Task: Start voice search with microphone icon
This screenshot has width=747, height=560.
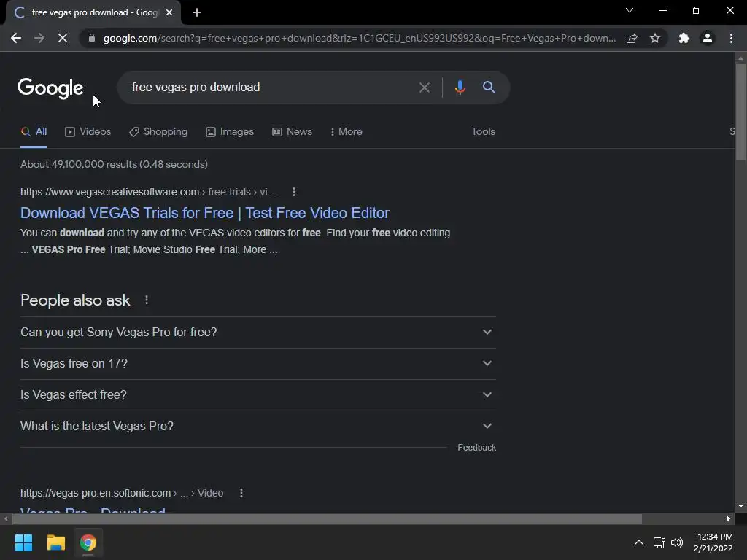Action: pos(460,87)
